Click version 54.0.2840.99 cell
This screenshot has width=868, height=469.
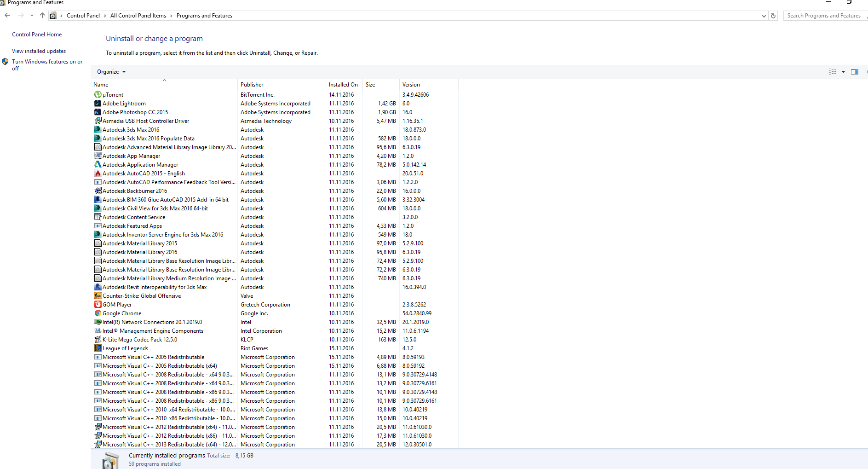[x=417, y=313]
